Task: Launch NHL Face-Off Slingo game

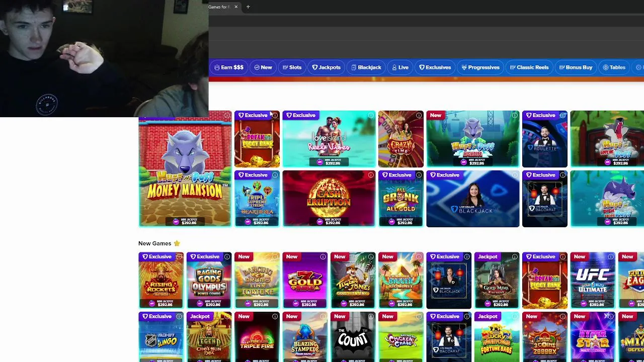Action: click(x=161, y=337)
